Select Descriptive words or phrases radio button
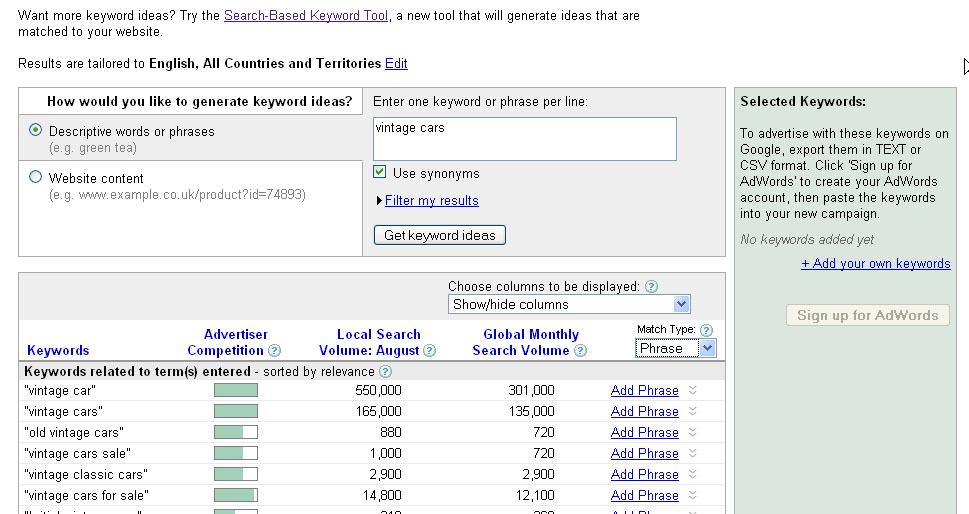The width and height of the screenshot is (969, 514). pyautogui.click(x=36, y=130)
